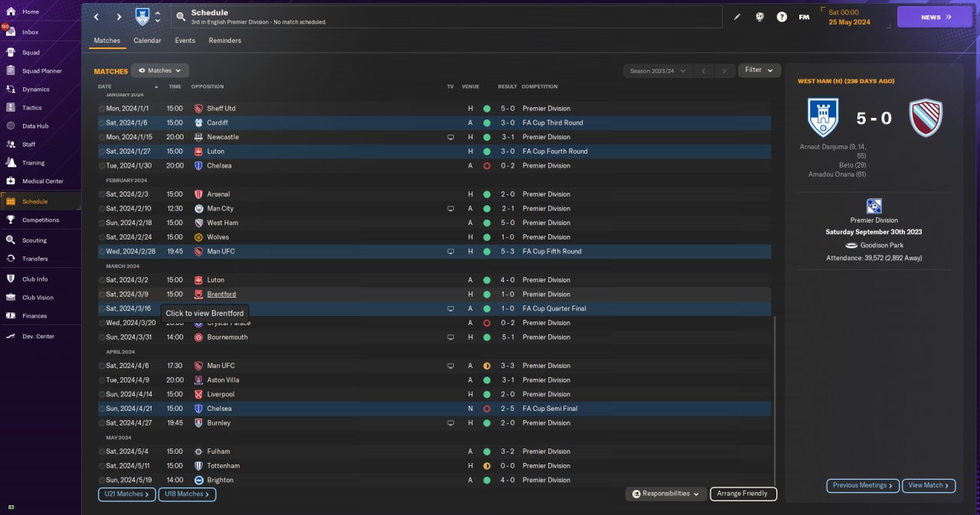Open the Brentford opposition link
980x515 pixels.
click(x=221, y=295)
